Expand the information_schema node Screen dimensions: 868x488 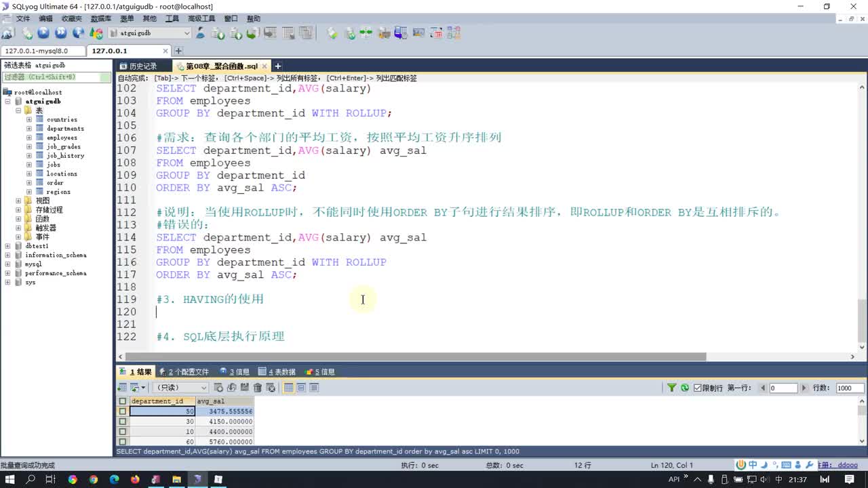coord(7,256)
